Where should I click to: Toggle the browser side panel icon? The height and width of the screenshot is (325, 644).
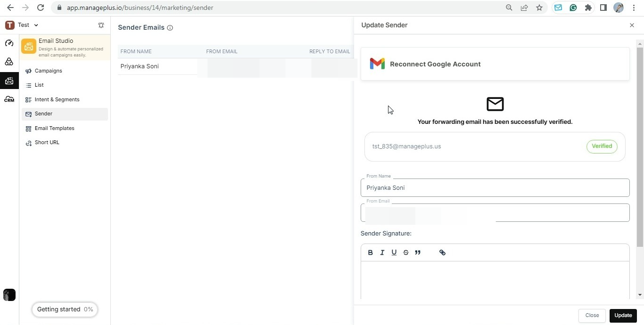tap(603, 8)
